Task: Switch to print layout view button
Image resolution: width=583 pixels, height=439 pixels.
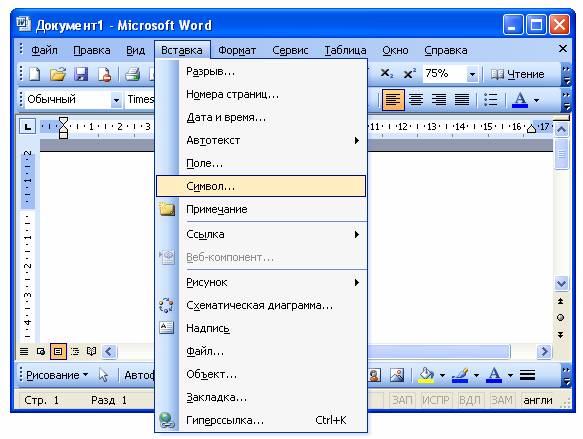Action: pyautogui.click(x=58, y=351)
